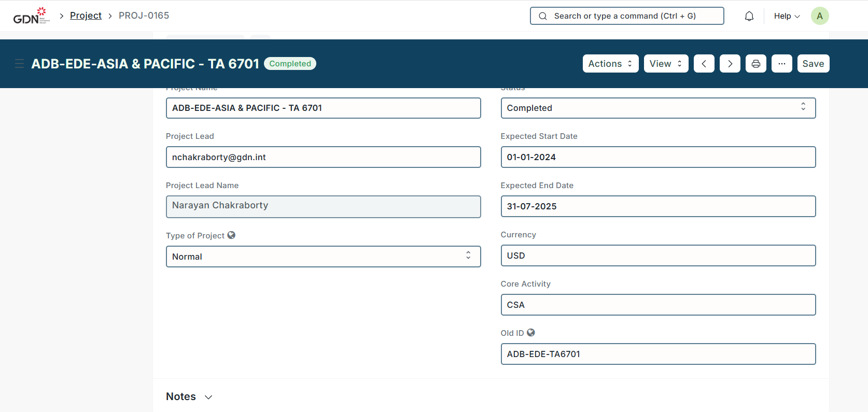Open the Type of Project dropdown

click(x=323, y=257)
